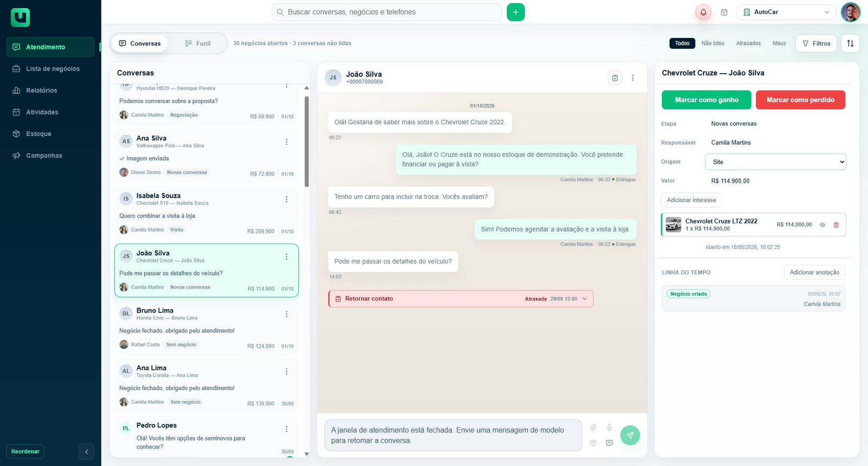Click the green send message button

[x=630, y=435]
